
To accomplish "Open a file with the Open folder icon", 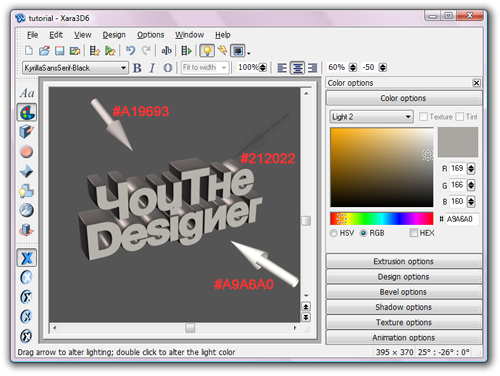I will 44,51.
